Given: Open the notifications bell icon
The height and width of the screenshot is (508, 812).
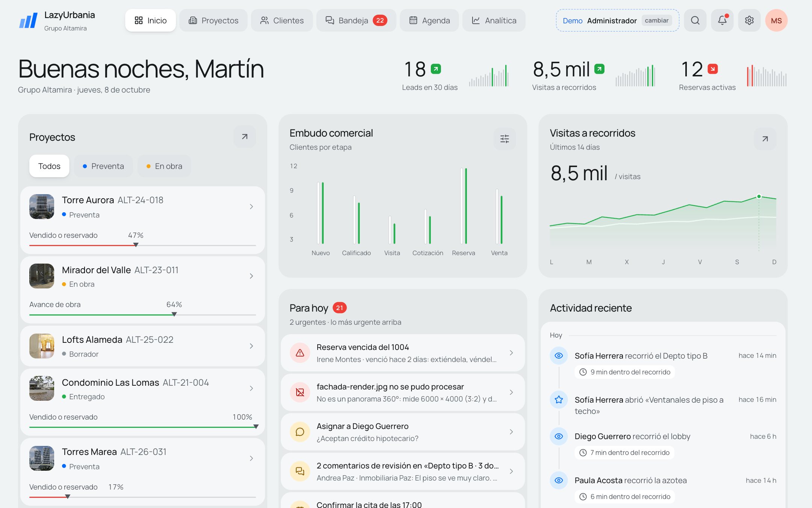Looking at the screenshot, I should tap(722, 20).
